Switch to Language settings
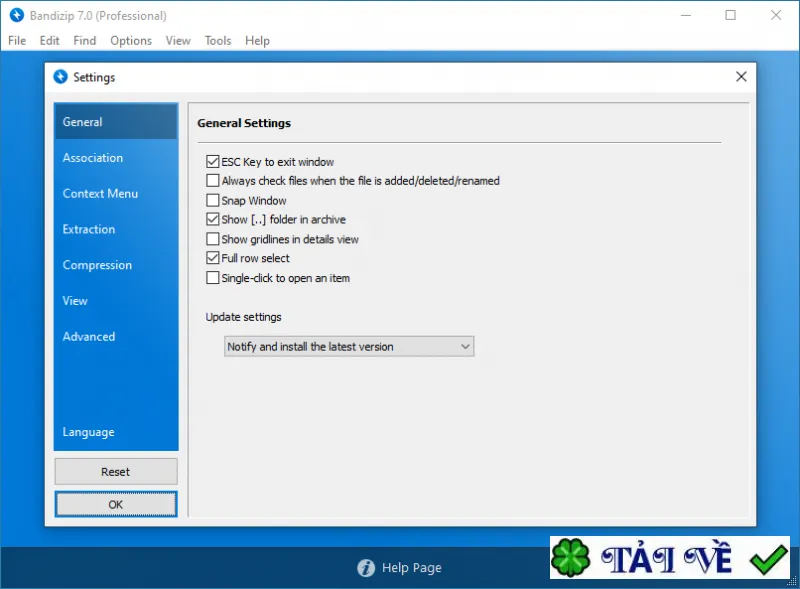The width and height of the screenshot is (800, 589). (x=116, y=432)
